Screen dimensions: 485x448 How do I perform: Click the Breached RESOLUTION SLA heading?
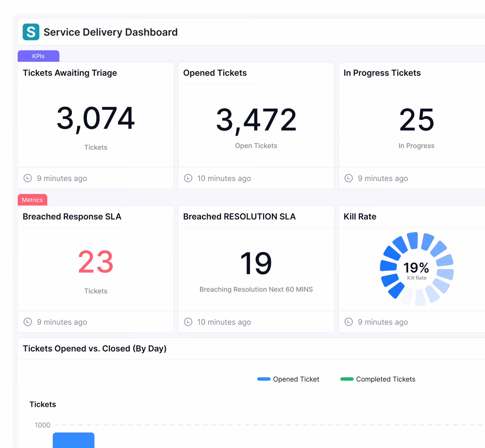point(239,217)
